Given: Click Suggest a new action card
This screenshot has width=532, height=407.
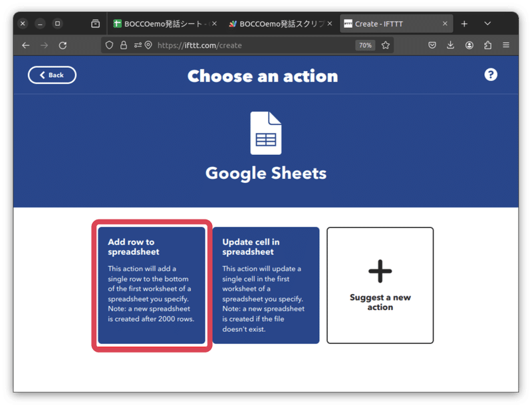Looking at the screenshot, I should [380, 285].
